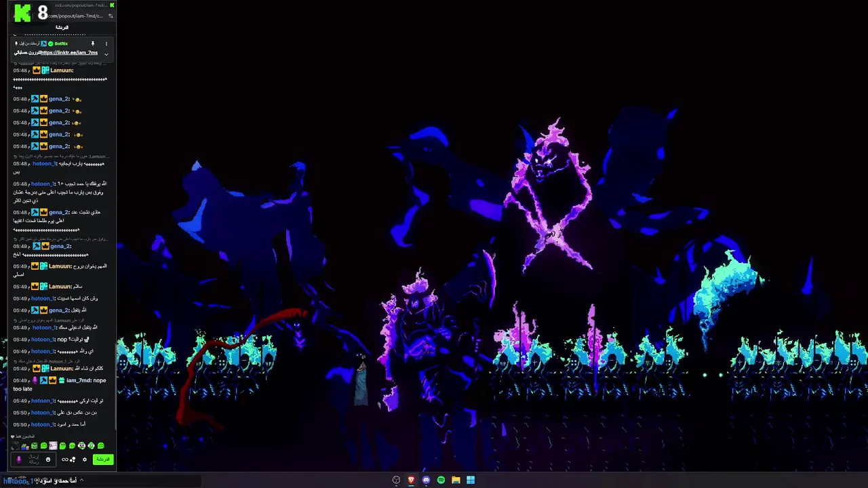Click the three-circles icon next to the gear

point(73,460)
